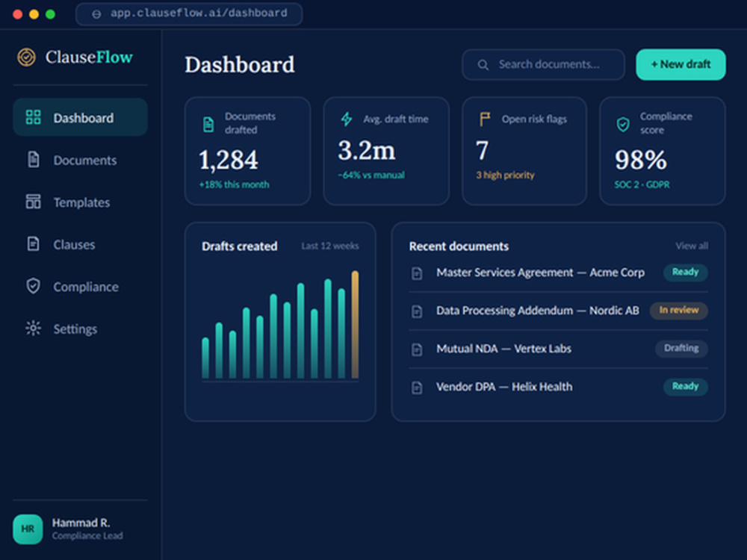Click the −64% vs manual text
747x560 pixels.
tap(371, 175)
